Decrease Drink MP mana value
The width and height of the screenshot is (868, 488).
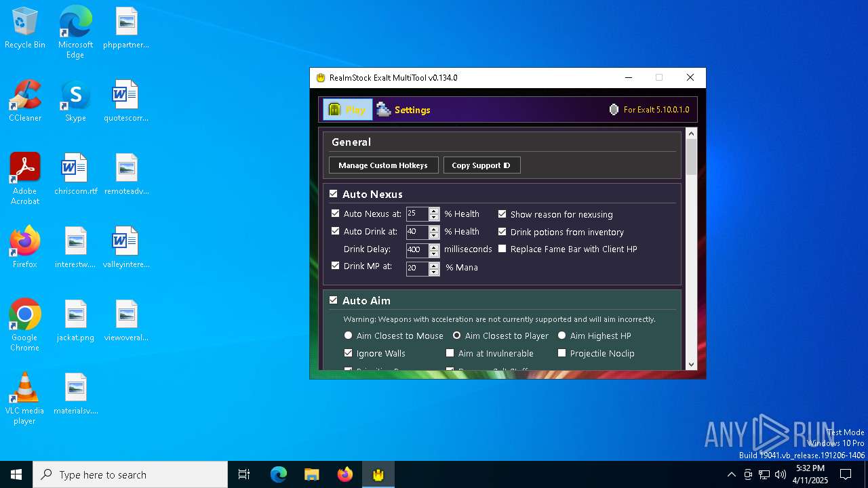coord(434,272)
